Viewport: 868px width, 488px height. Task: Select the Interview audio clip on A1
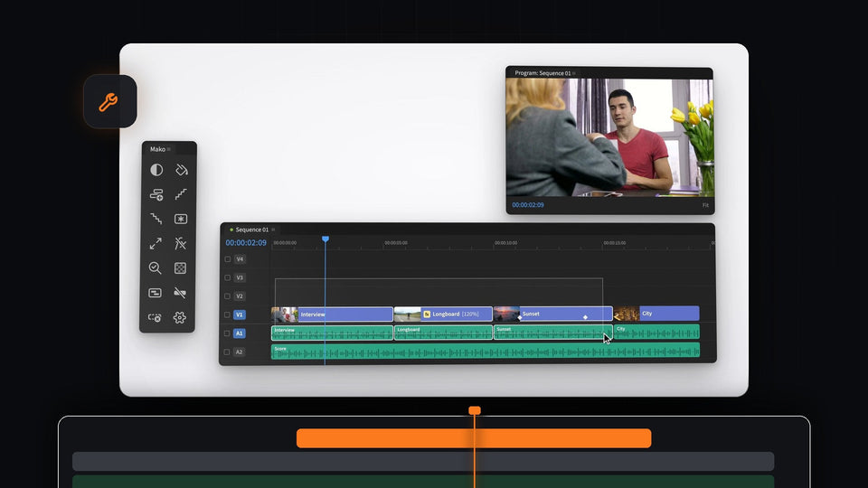coord(332,333)
